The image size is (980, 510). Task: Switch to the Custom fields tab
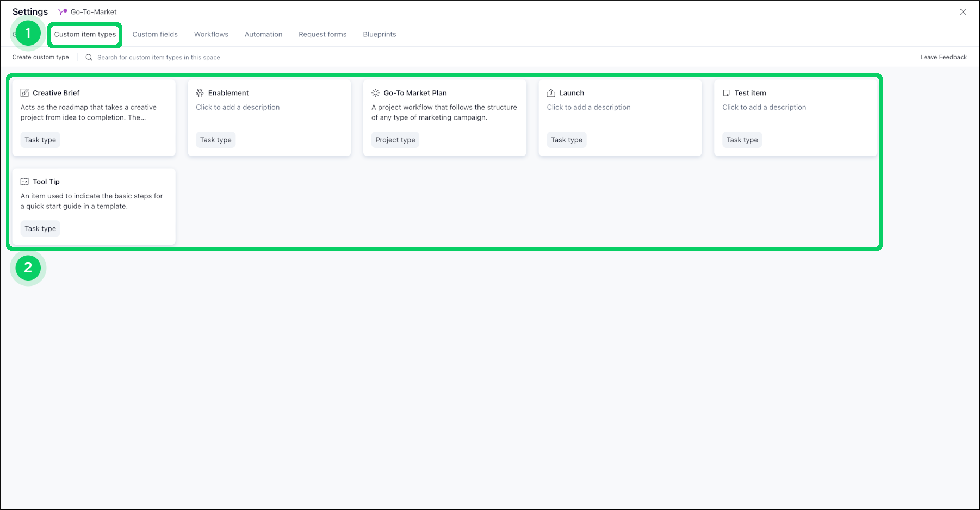[x=155, y=34]
